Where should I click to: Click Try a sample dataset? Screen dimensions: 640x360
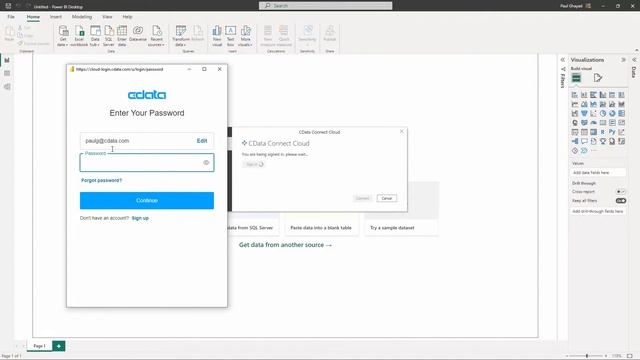pyautogui.click(x=392, y=228)
